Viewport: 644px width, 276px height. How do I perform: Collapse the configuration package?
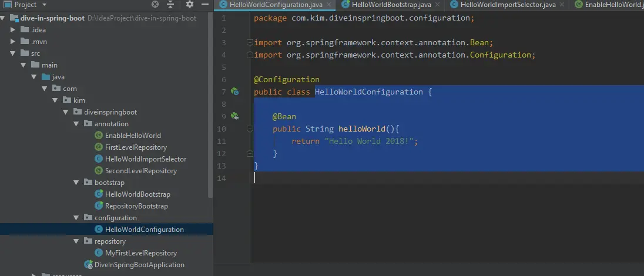pos(76,218)
